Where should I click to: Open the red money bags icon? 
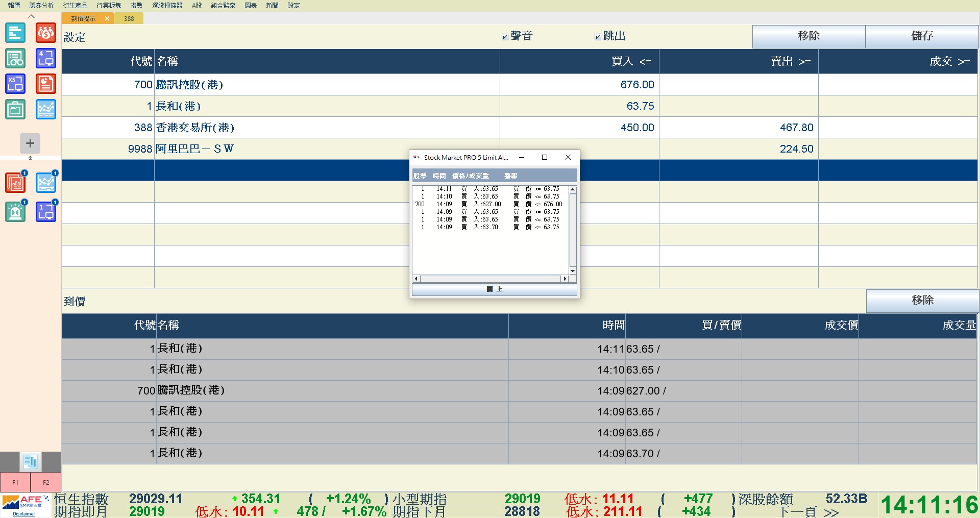click(x=46, y=33)
